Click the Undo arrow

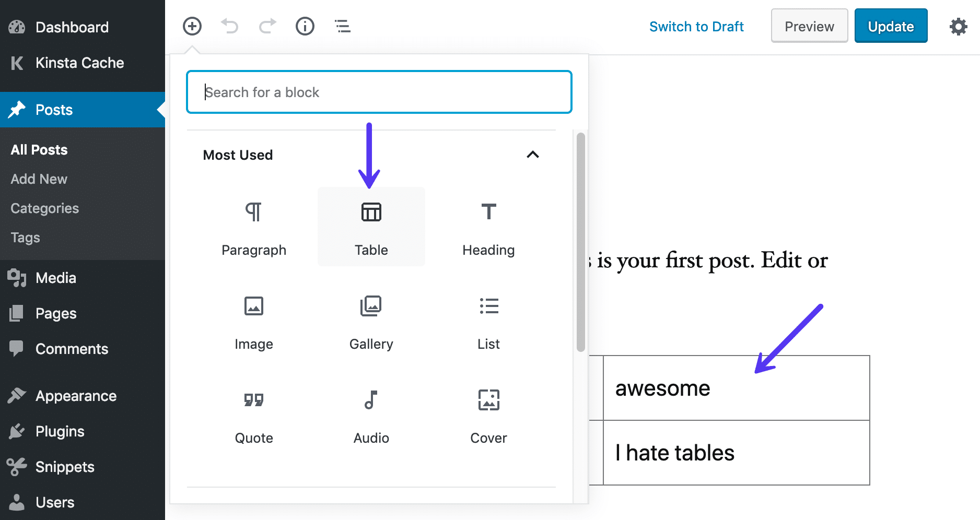(x=229, y=26)
